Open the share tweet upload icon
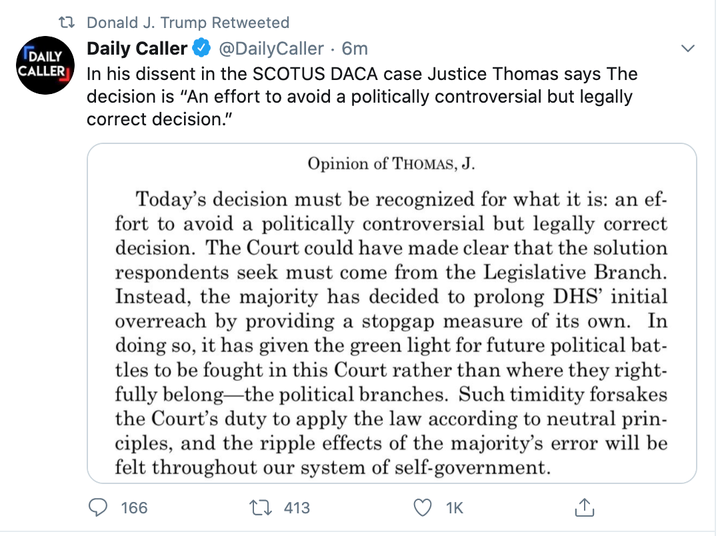720x536 pixels. click(585, 507)
